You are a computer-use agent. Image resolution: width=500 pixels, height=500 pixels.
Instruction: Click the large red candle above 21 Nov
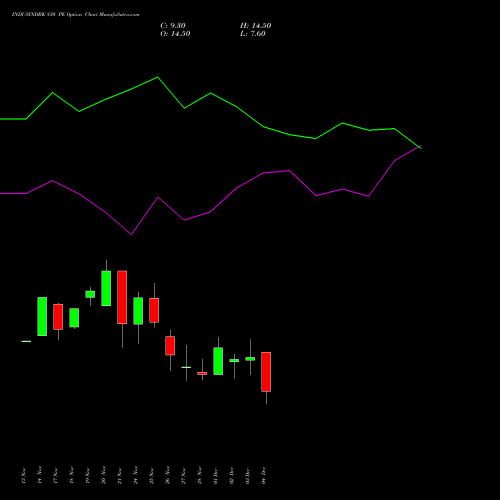(122, 297)
